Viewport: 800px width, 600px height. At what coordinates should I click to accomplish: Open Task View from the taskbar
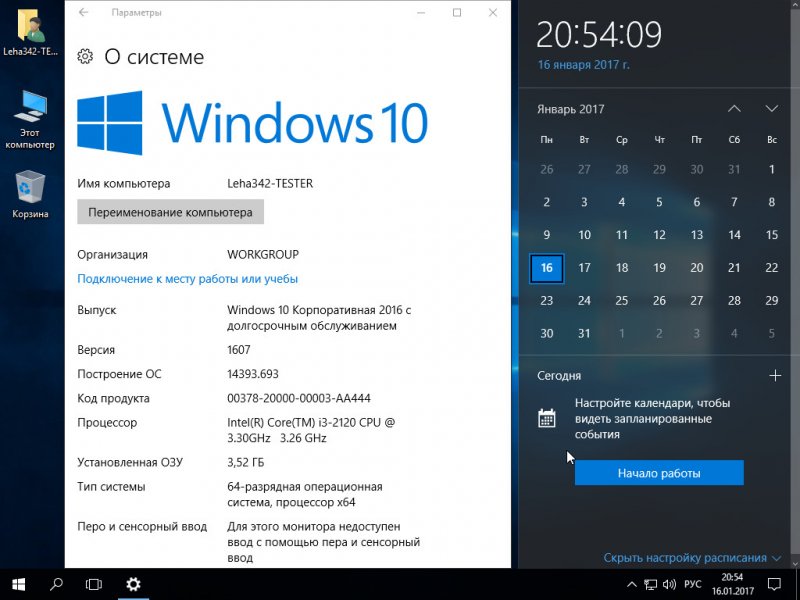coord(94,583)
